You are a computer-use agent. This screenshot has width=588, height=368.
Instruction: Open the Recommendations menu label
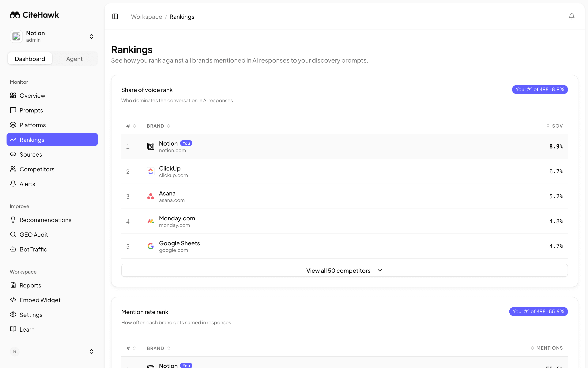(x=46, y=220)
